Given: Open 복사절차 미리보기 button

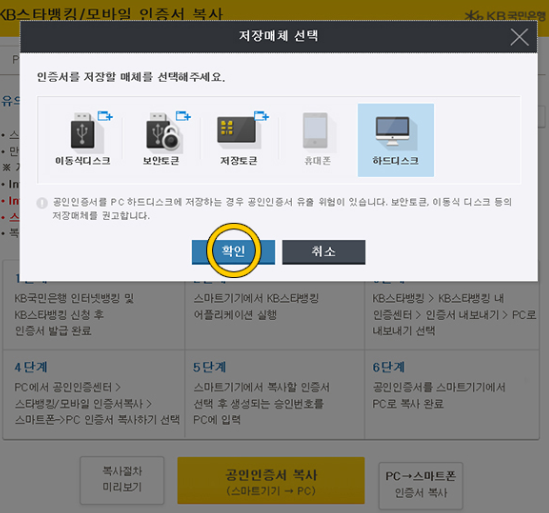Looking at the screenshot, I should 122,479.
